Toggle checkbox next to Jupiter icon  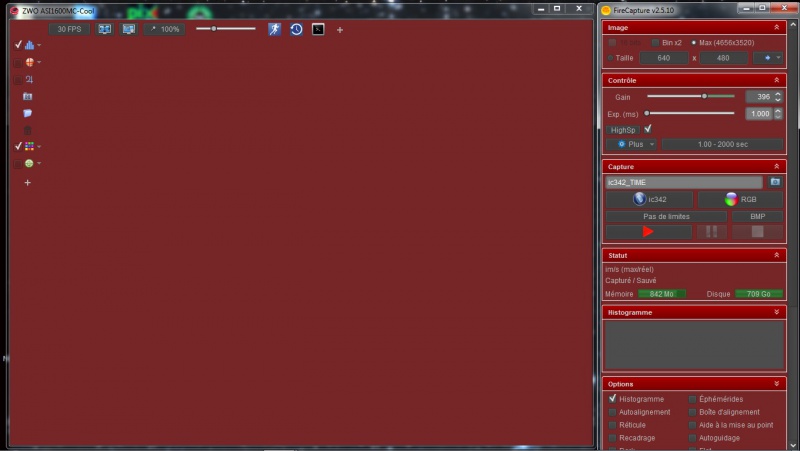18,80
